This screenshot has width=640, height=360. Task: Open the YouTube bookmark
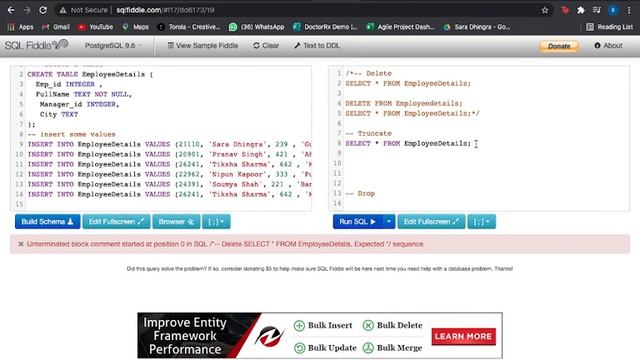point(96,27)
